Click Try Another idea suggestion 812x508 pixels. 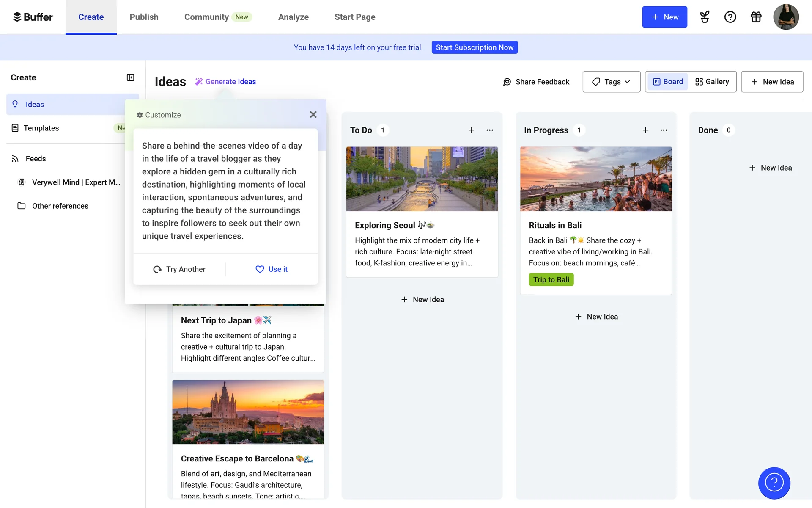[179, 269]
